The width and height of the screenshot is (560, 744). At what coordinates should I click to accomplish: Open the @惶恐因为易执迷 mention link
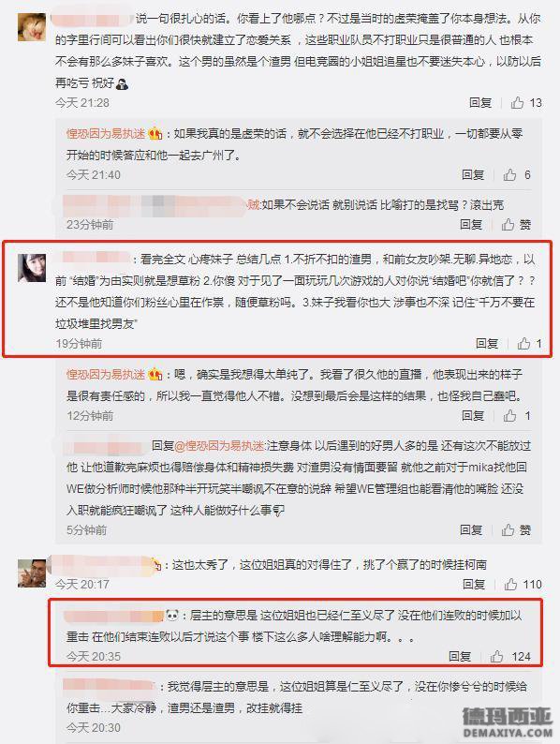pyautogui.click(x=219, y=445)
